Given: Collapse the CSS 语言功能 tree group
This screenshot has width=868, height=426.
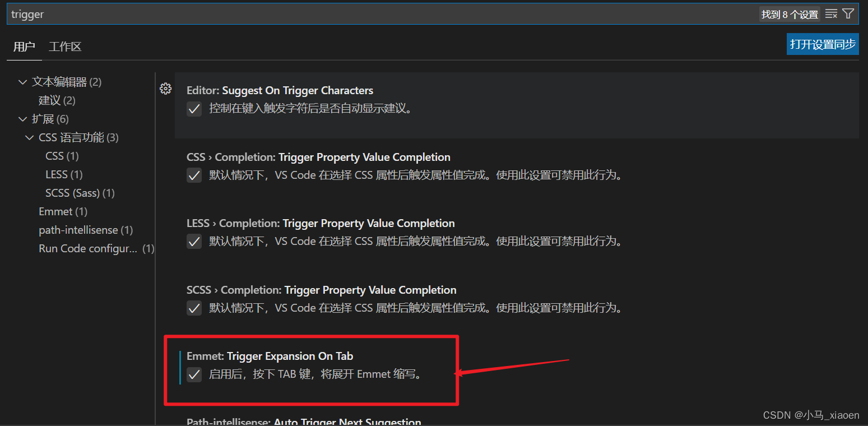Looking at the screenshot, I should click(29, 138).
